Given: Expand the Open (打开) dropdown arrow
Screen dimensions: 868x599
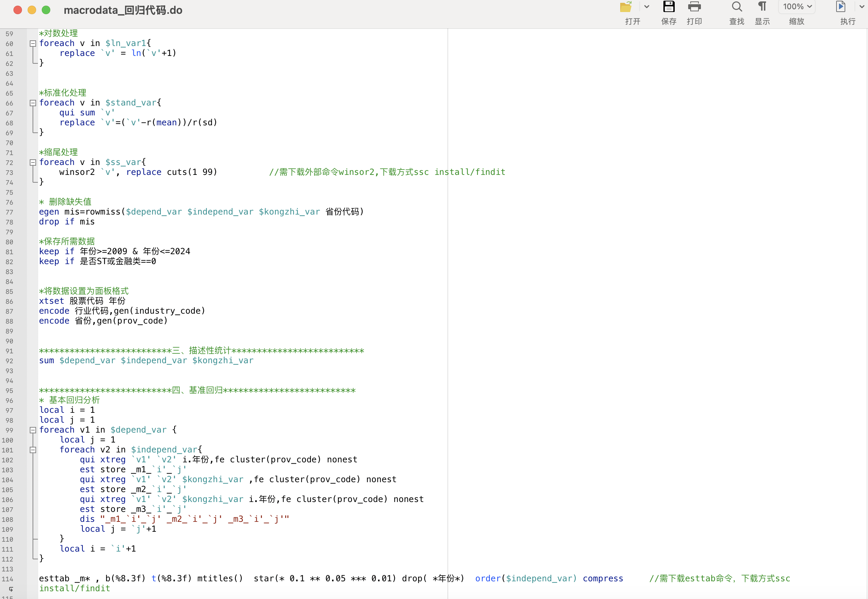Looking at the screenshot, I should coord(647,7).
